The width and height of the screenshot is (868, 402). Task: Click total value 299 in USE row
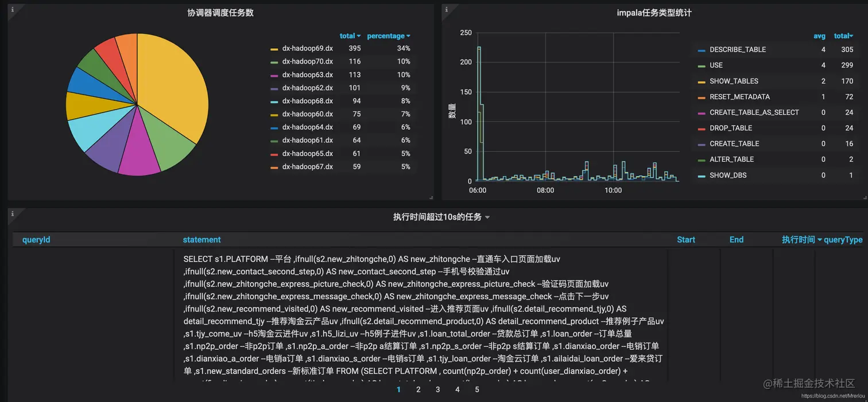click(847, 65)
